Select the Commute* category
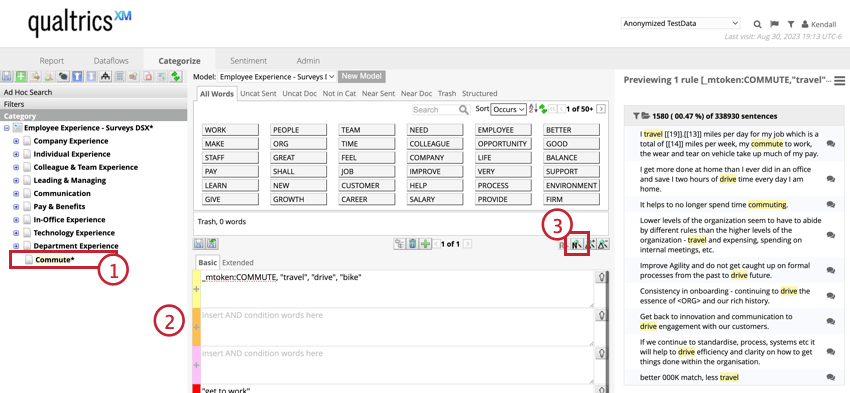The image size is (850, 393). tap(55, 260)
